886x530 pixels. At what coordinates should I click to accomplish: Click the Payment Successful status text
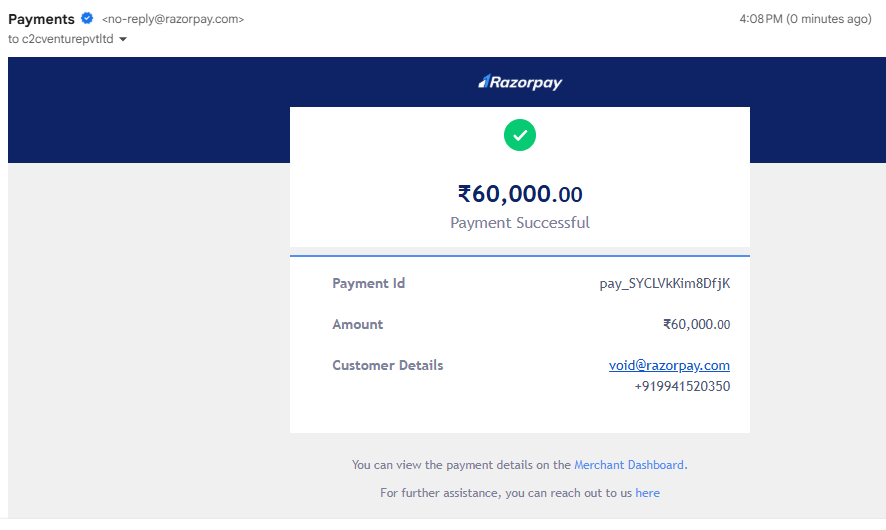click(x=520, y=223)
